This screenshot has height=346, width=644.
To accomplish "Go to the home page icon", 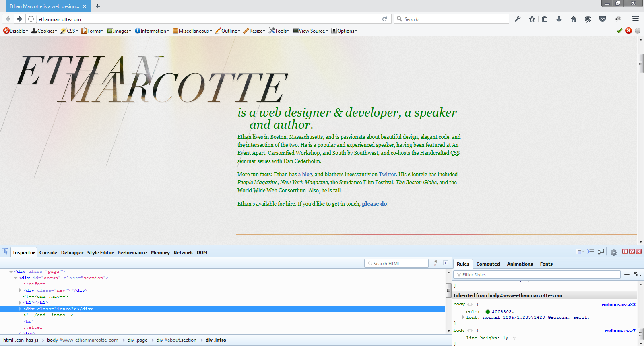I will (x=574, y=19).
